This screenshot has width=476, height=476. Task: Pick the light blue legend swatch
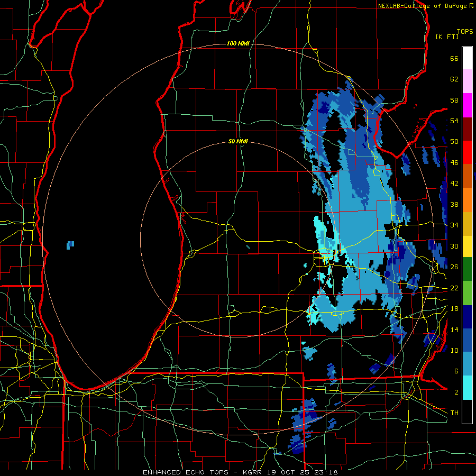467,364
